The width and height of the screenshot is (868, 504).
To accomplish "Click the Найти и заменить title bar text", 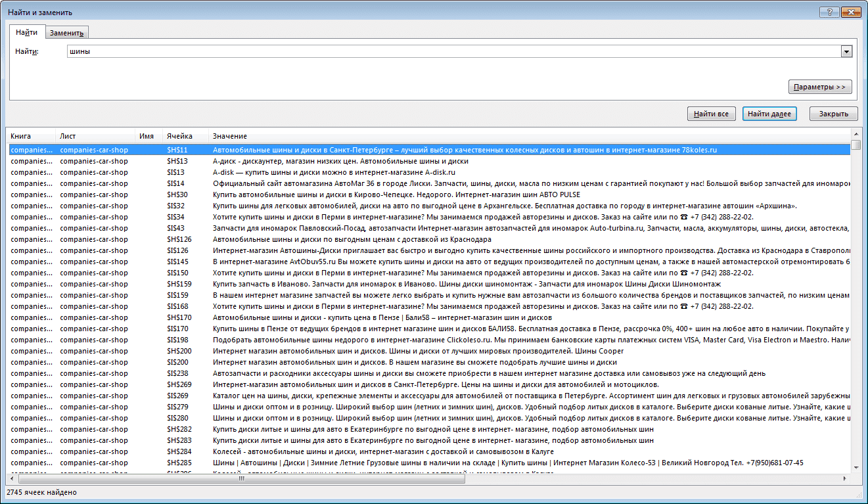I will click(x=40, y=12).
